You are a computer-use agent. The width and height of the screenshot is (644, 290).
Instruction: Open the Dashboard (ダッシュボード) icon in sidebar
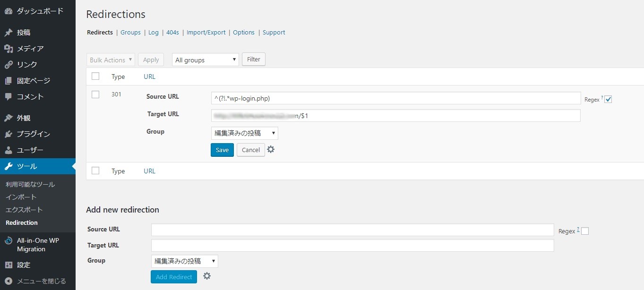coord(9,11)
